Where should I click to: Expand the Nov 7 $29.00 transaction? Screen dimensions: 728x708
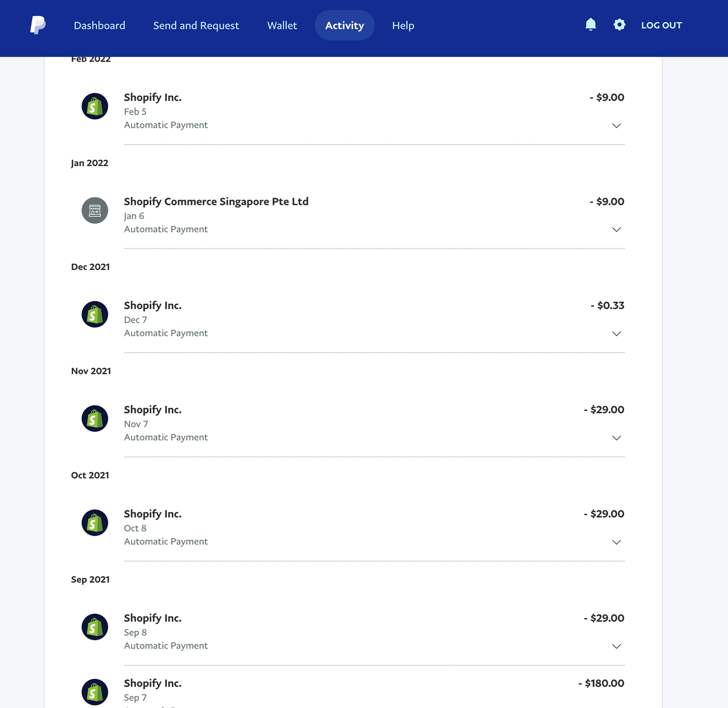click(617, 438)
